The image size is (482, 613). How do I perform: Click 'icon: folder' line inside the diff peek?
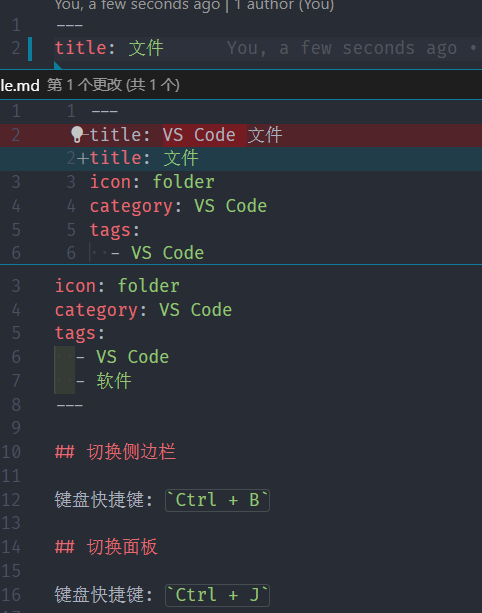pyautogui.click(x=152, y=182)
